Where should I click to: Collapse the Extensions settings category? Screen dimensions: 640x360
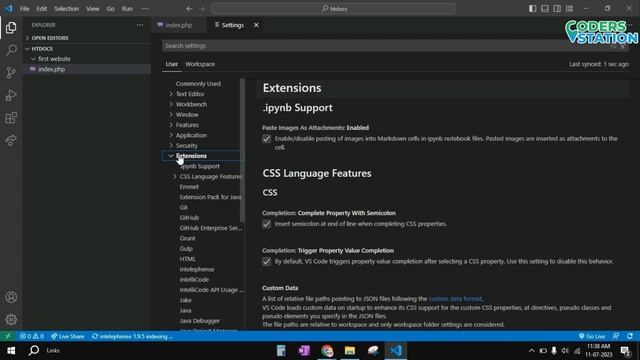tap(171, 156)
